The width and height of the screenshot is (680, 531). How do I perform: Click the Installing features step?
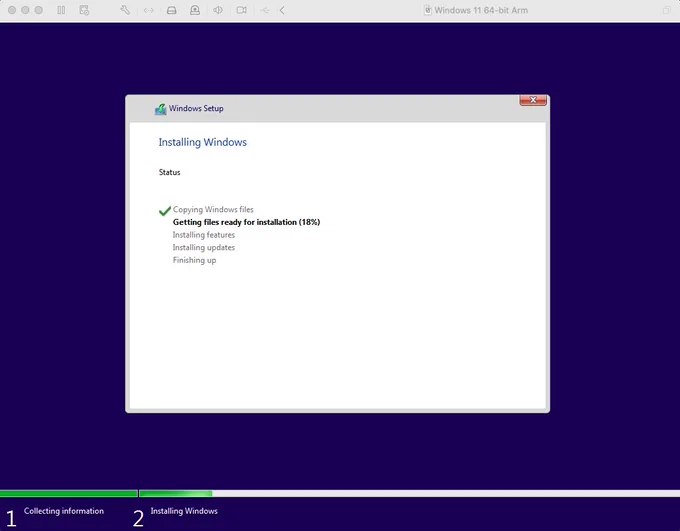coord(204,235)
